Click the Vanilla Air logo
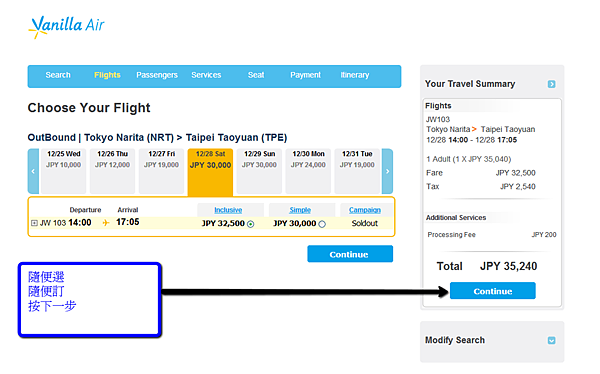This screenshot has width=600, height=374. (66, 26)
